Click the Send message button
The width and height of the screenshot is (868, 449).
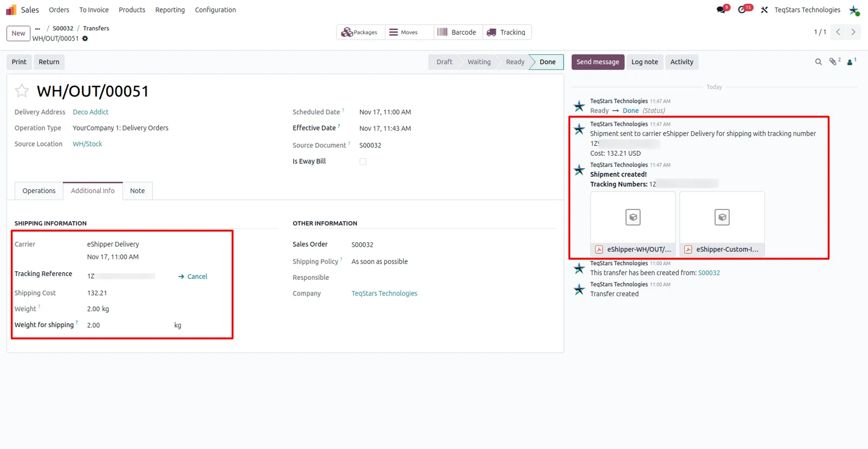[598, 62]
